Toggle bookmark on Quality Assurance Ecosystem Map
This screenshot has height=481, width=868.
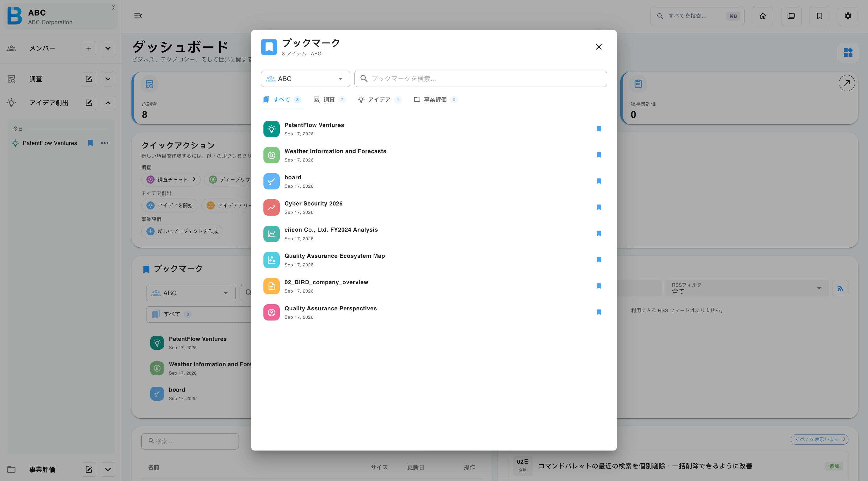(599, 260)
